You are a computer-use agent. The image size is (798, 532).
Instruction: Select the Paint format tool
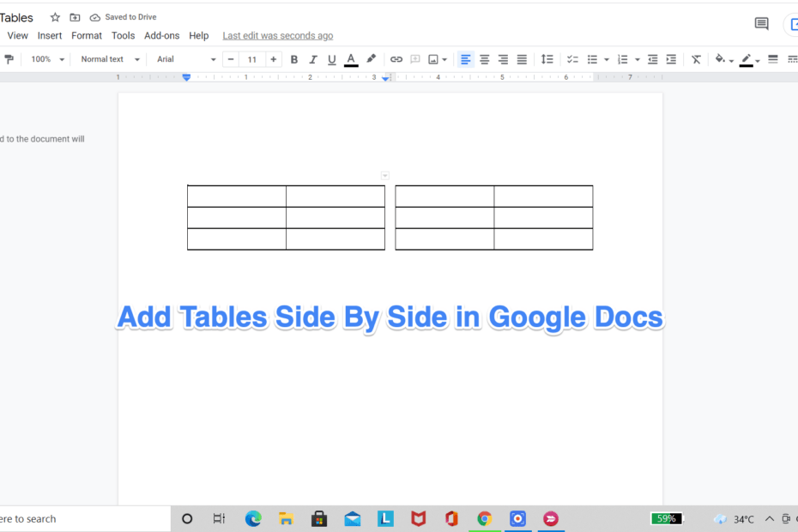pyautogui.click(x=9, y=59)
